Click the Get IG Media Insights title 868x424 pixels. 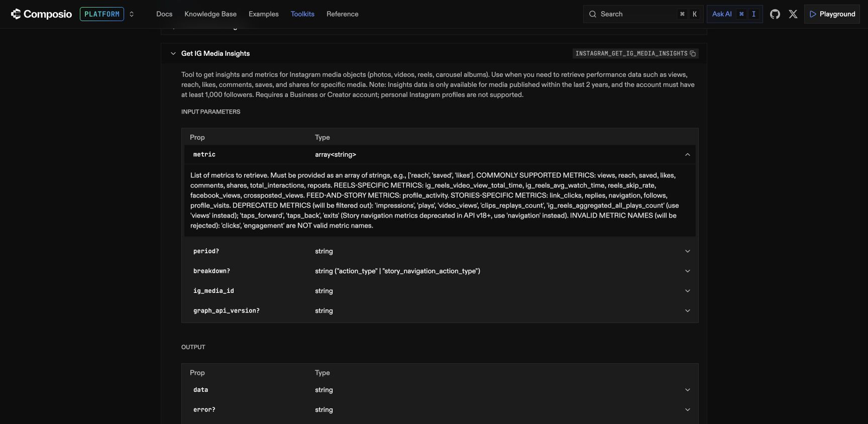pos(215,53)
